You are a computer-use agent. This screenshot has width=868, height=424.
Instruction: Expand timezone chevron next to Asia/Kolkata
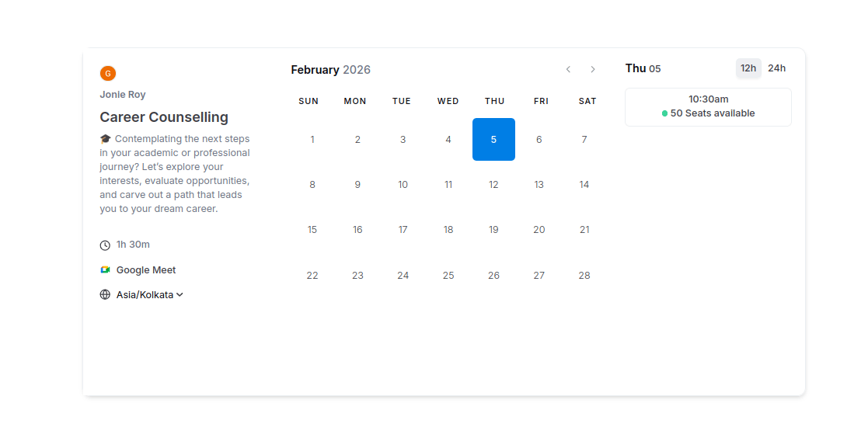(x=180, y=295)
